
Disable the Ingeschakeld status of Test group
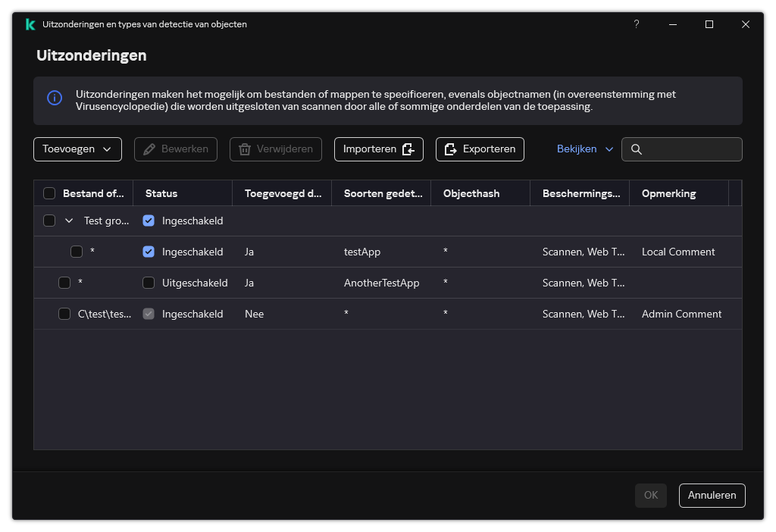click(x=149, y=221)
